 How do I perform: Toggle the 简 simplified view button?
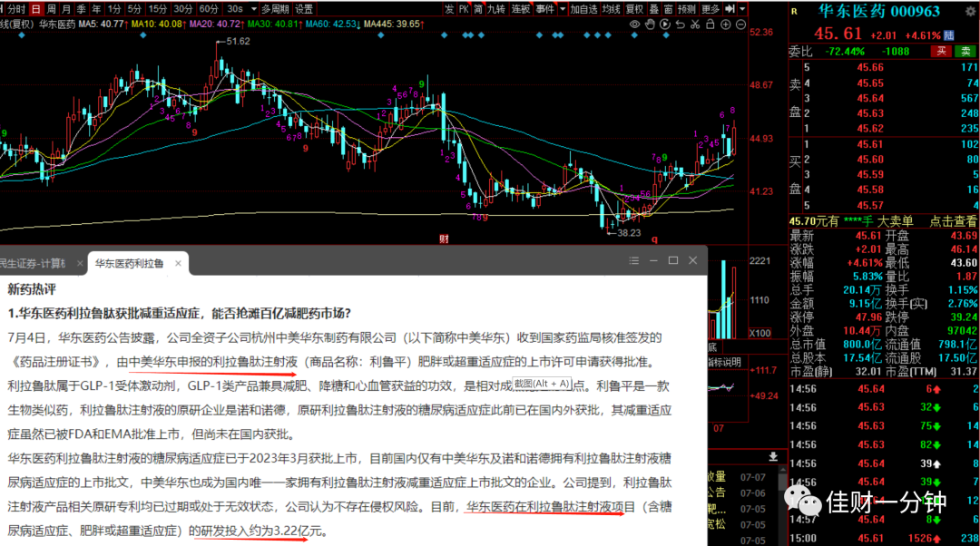click(478, 9)
